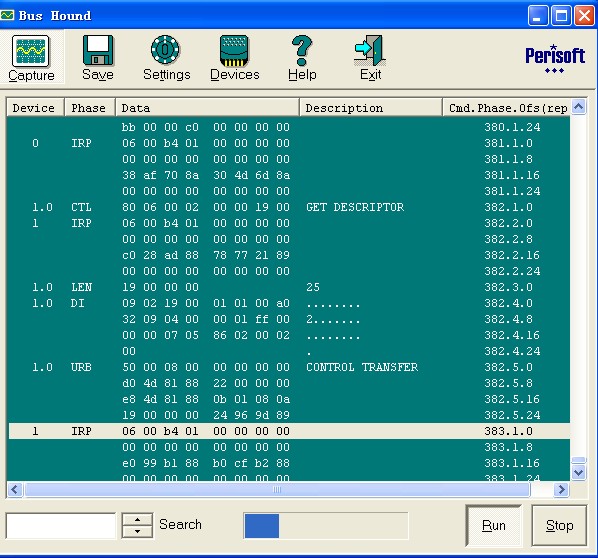Click the Description column header

coord(371,108)
